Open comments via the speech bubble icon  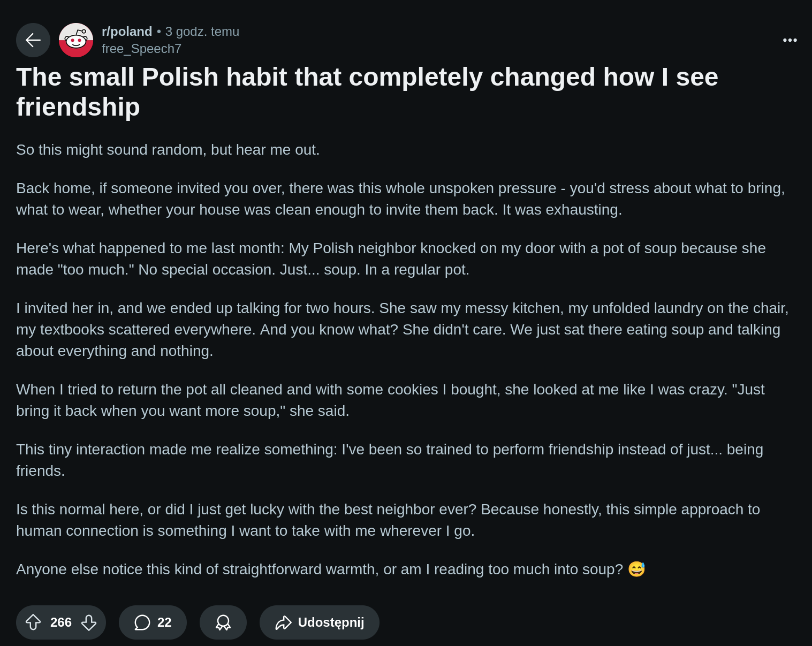(x=142, y=622)
